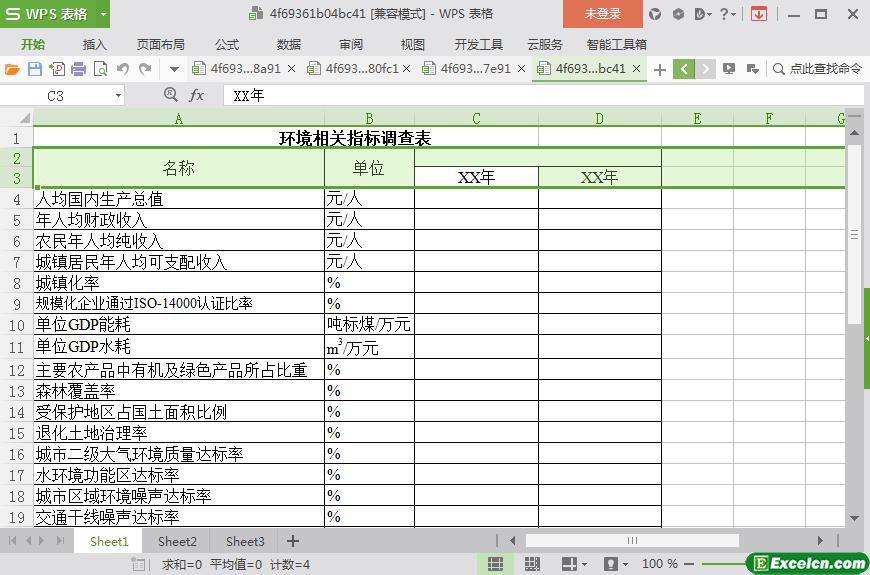The height and width of the screenshot is (575, 870).
Task: Print the sheet with the printer icon
Action: [x=79, y=69]
